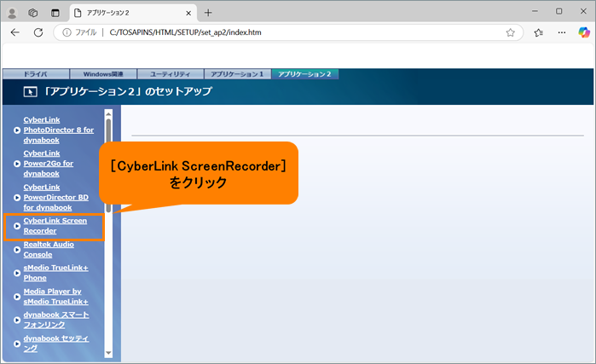Click the sidebar vertical scrollbar thumb
Screen dimensions: 596x364
[x=108, y=165]
